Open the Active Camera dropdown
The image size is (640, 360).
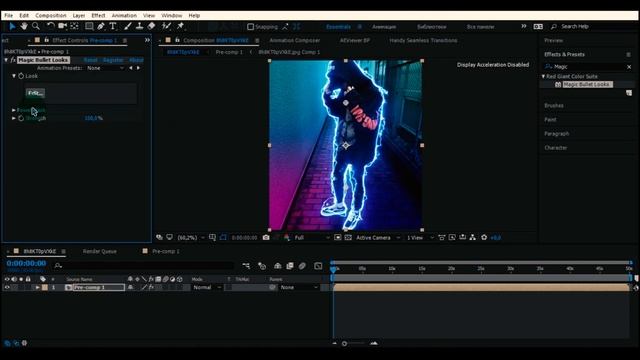point(378,238)
